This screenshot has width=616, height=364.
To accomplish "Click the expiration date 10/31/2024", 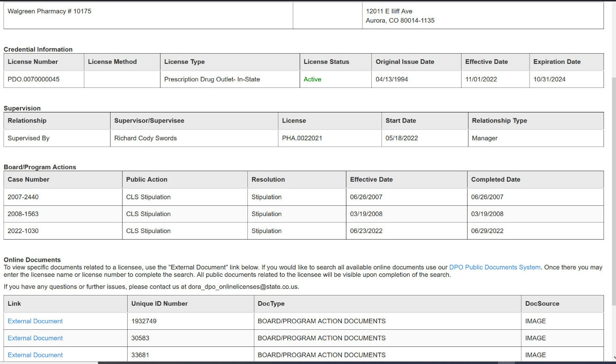I will click(549, 79).
